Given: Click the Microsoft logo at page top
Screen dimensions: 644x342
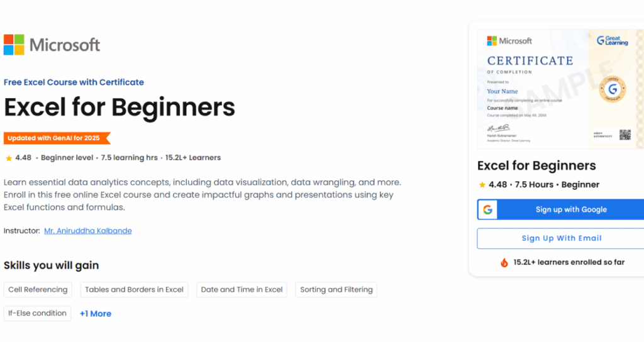Looking at the screenshot, I should pos(52,45).
